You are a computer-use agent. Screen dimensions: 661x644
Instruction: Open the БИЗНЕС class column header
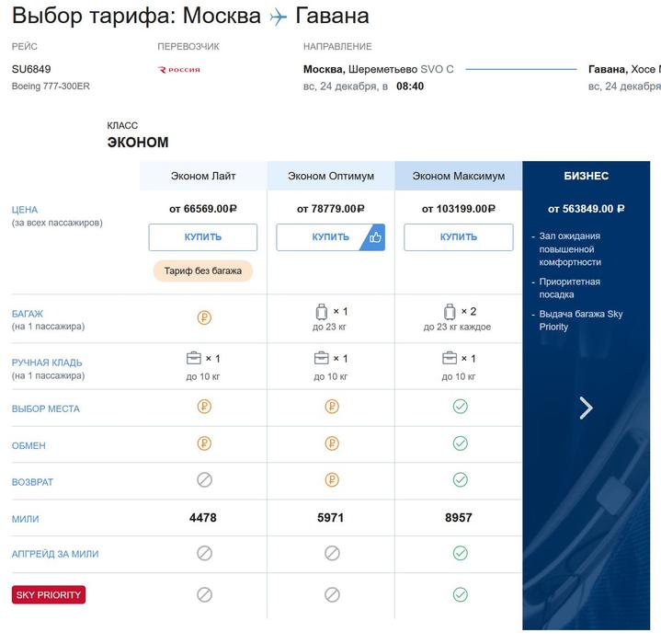tap(586, 176)
